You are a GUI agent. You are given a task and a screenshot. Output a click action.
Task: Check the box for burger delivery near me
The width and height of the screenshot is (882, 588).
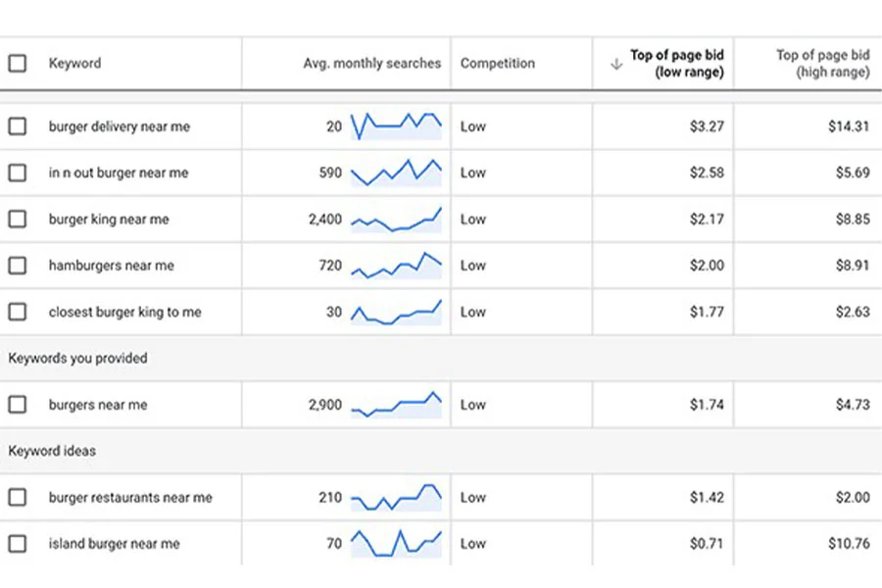tap(18, 126)
